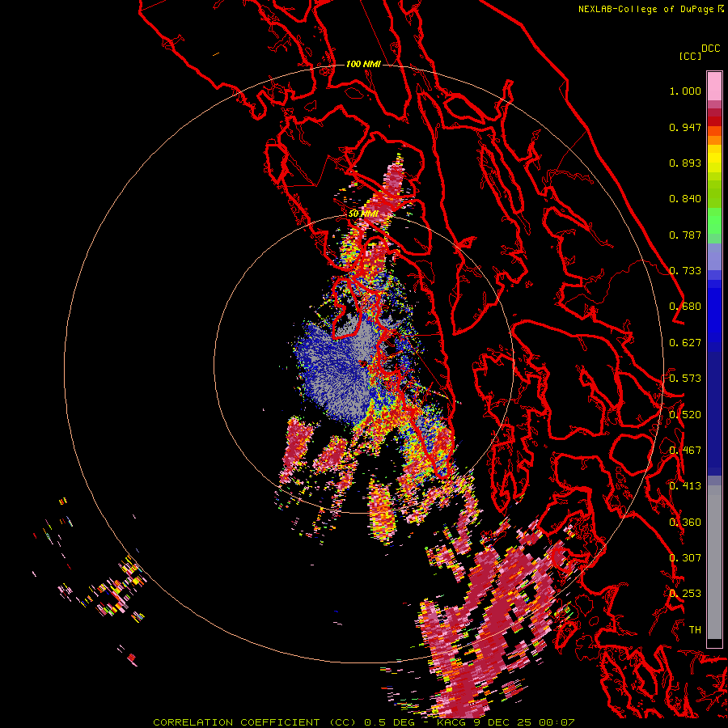
Task: Click the 50 NMI range ring label
Action: point(363,214)
